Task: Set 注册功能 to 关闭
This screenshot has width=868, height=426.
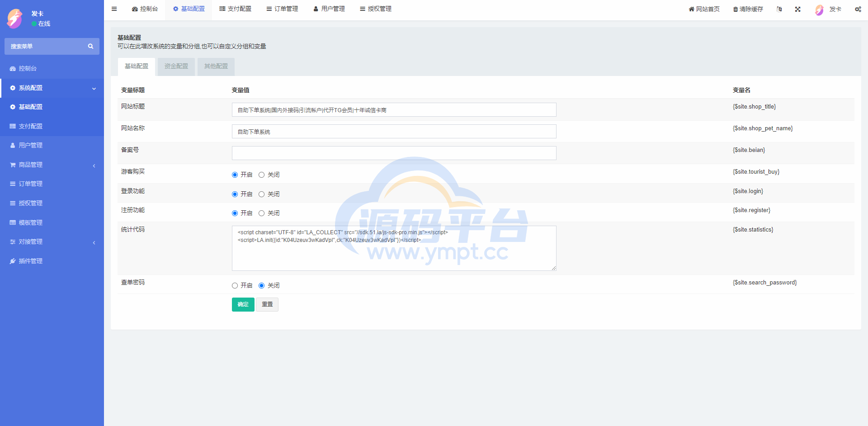Action: click(x=261, y=213)
